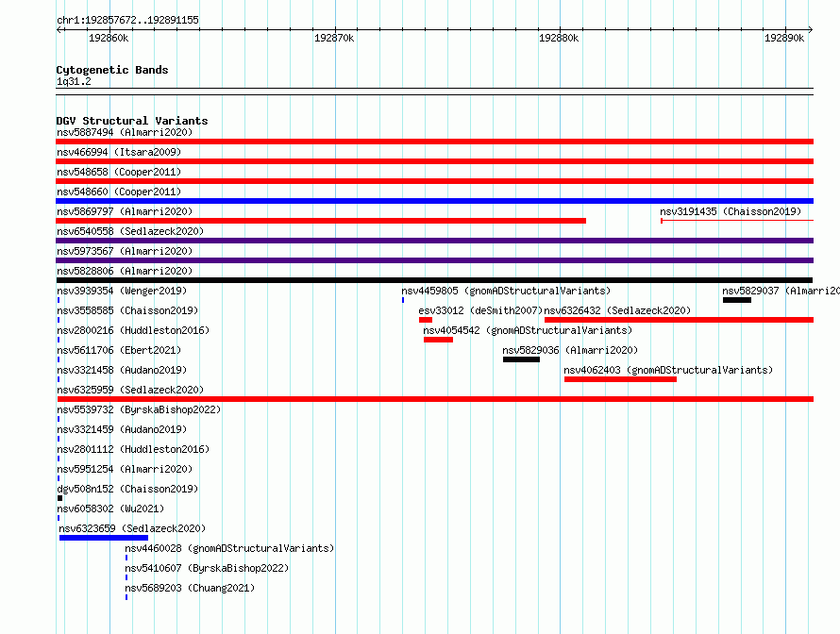This screenshot has height=634, width=840.
Task: Click nsv3321458 (Audano2019) label
Action: (x=122, y=370)
